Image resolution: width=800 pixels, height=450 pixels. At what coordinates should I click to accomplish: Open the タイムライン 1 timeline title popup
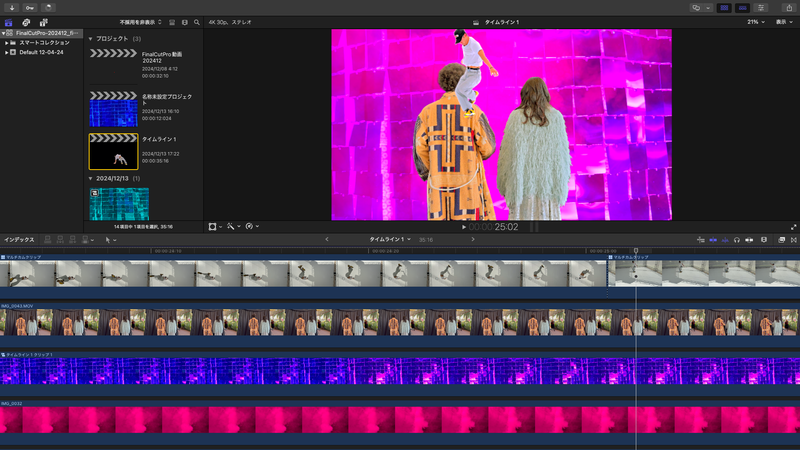[390, 239]
